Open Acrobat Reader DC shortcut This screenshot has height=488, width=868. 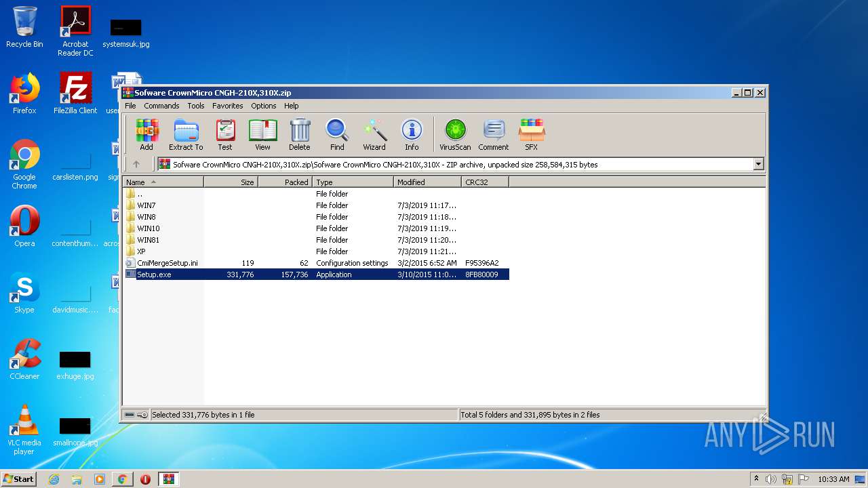tap(75, 31)
